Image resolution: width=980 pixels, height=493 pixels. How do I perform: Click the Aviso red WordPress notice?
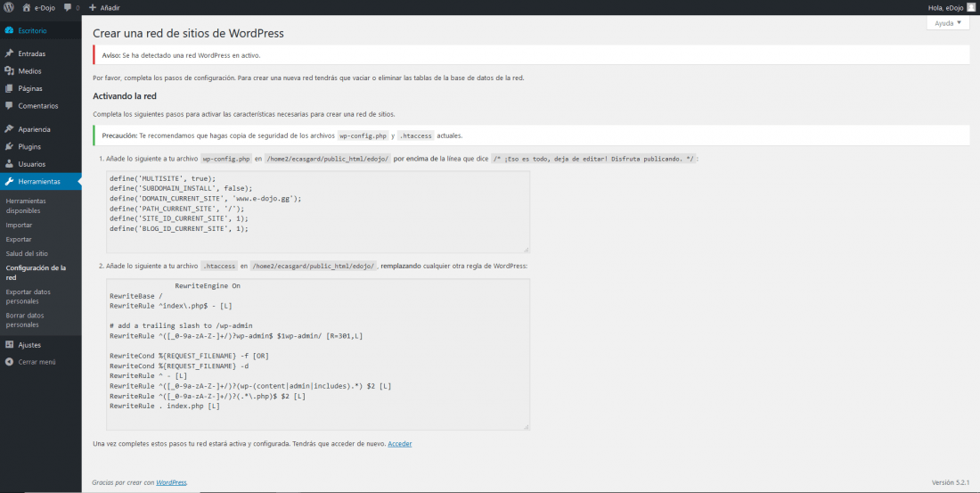(531, 55)
